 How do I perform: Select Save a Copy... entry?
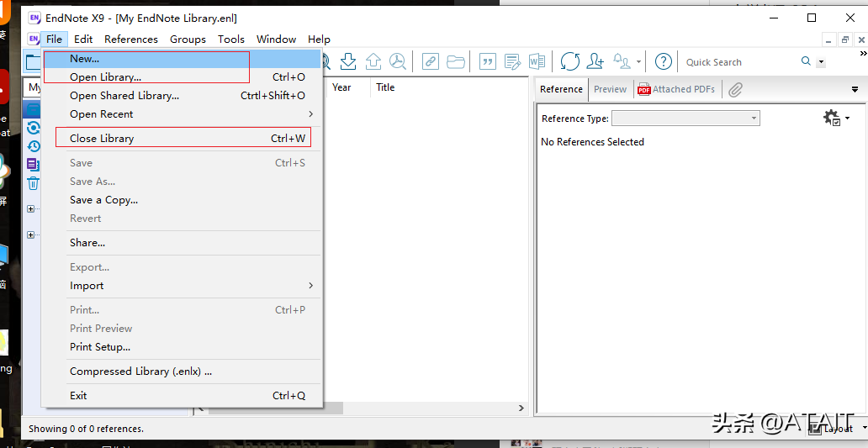click(x=183, y=200)
